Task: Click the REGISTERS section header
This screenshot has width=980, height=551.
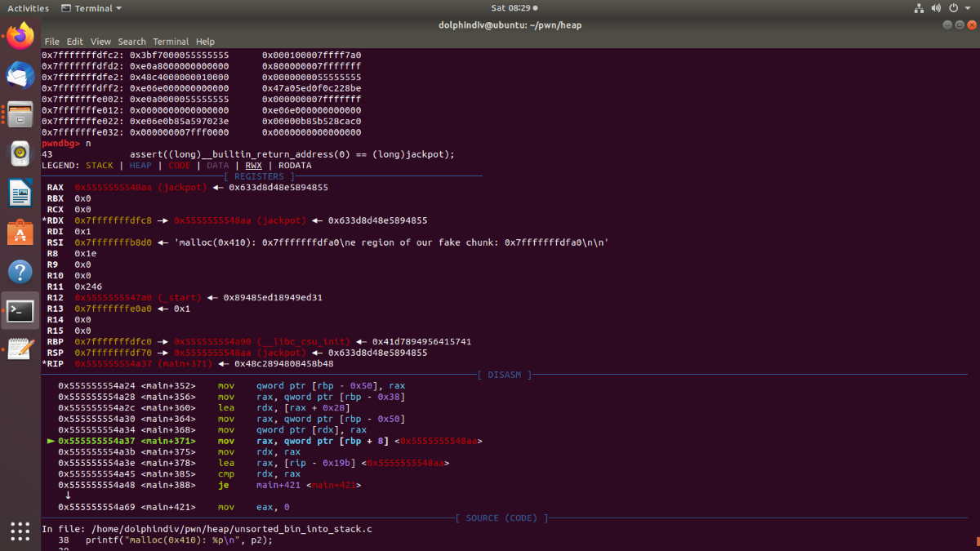Action: (259, 176)
